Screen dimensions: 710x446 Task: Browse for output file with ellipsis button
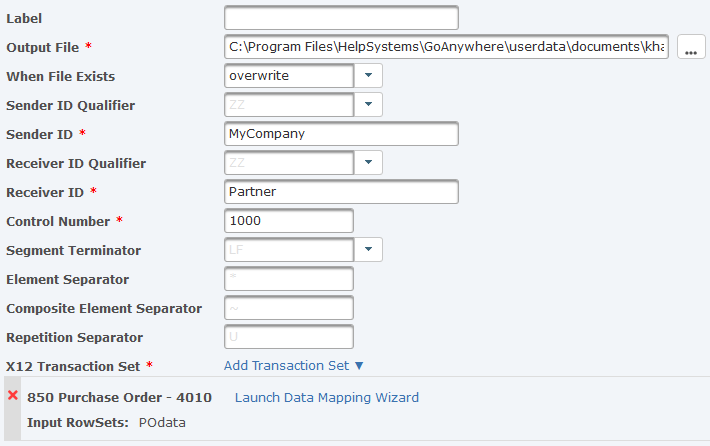click(691, 47)
